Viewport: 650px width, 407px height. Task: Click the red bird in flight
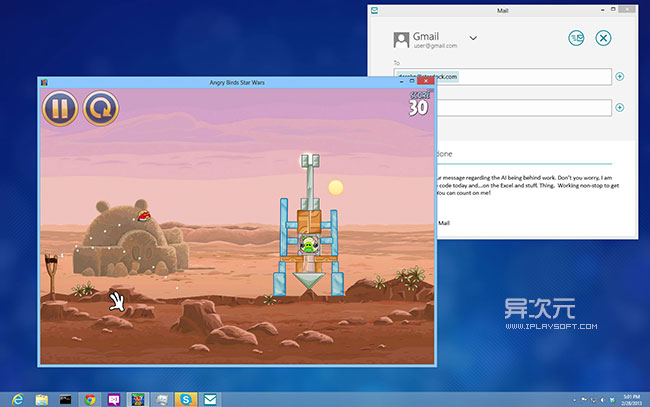[144, 216]
